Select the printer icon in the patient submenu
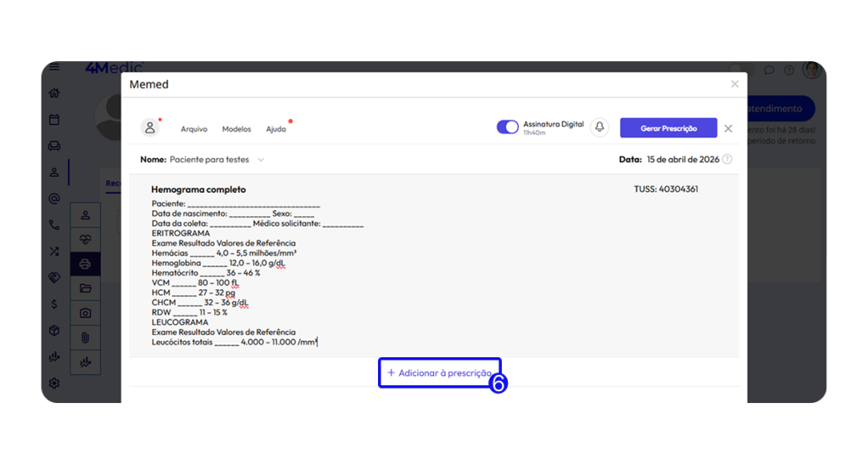Viewport: 868px width, 465px height. pos(85,264)
